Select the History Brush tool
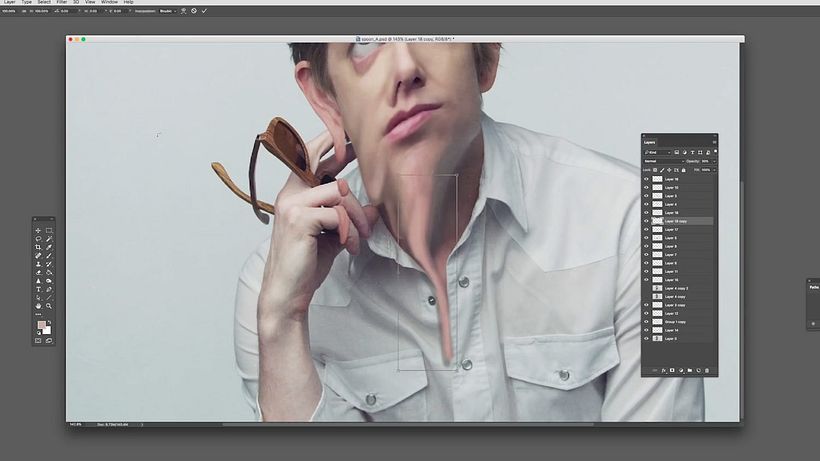This screenshot has width=820, height=461. tap(49, 264)
